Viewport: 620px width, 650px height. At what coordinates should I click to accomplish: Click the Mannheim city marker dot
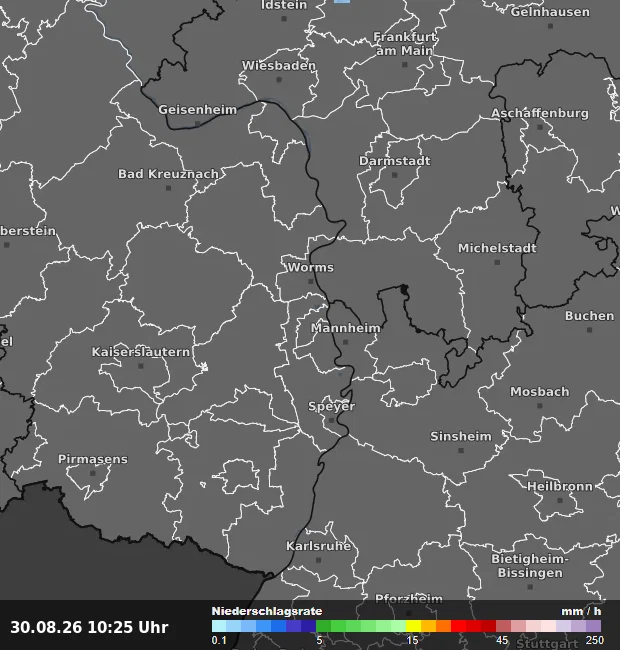pos(346,342)
